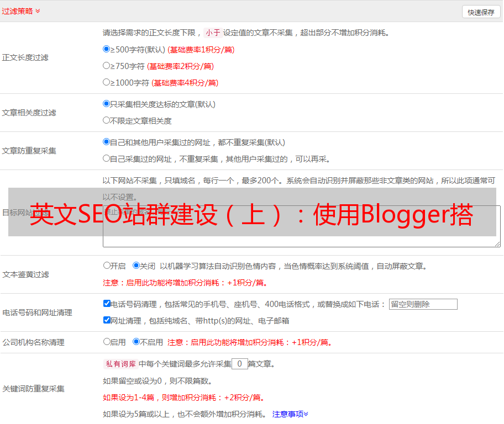Expand the 注意事项 link
Image resolution: width=504 pixels, height=424 pixels.
[290, 414]
